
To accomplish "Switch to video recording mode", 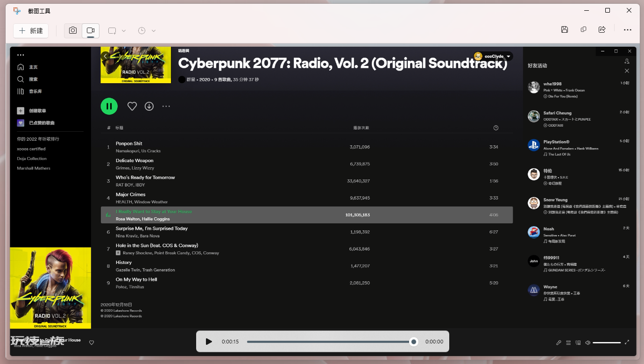I will pos(91,30).
